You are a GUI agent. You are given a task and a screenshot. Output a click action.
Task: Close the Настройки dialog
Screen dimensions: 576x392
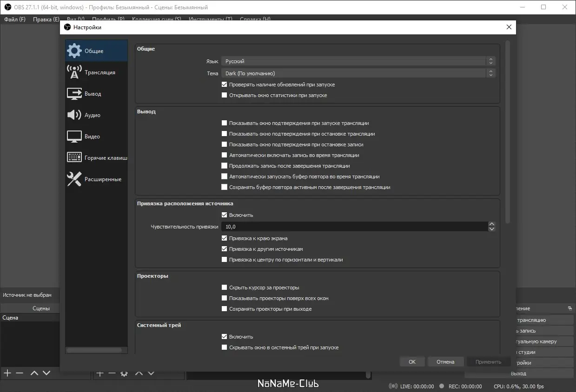click(509, 27)
